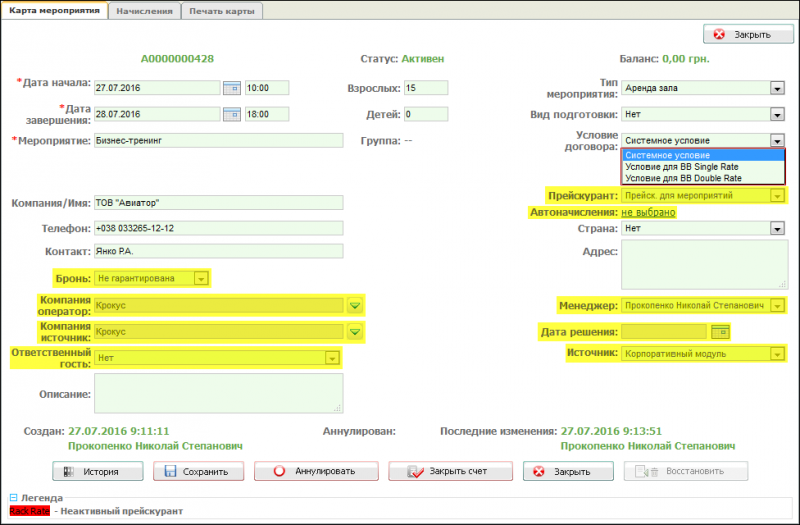Screen dimensions: 800x525
Task: Click the status value Активен
Action: pyautogui.click(x=422, y=59)
